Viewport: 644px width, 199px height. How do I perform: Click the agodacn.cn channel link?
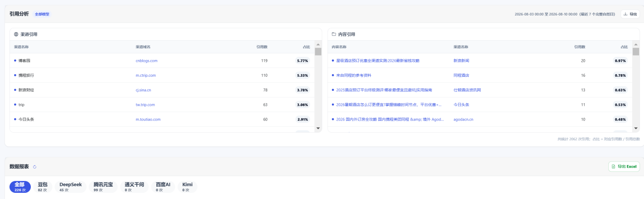pyautogui.click(x=463, y=119)
